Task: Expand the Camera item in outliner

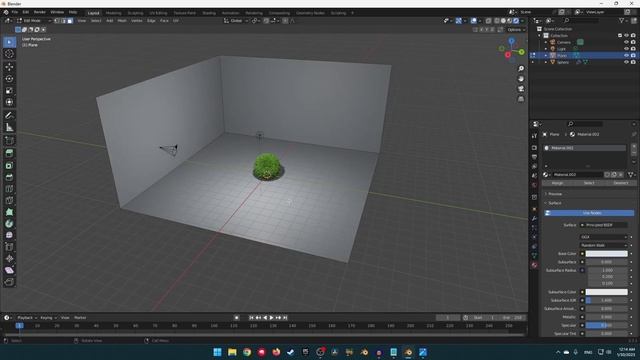Action: (546, 42)
